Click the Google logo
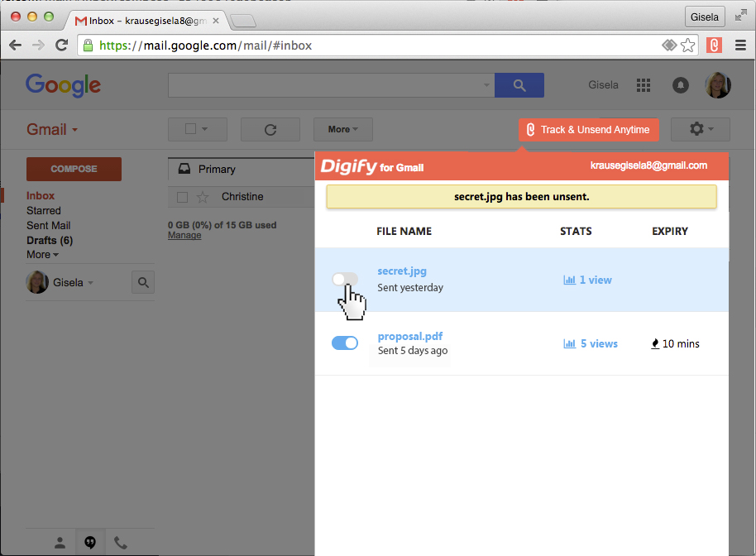This screenshot has height=556, width=756. click(63, 86)
